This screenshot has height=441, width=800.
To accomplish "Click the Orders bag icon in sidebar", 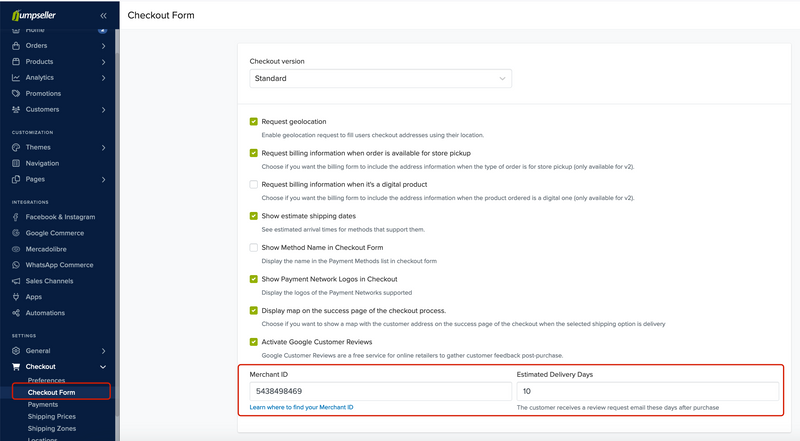I will pos(16,45).
